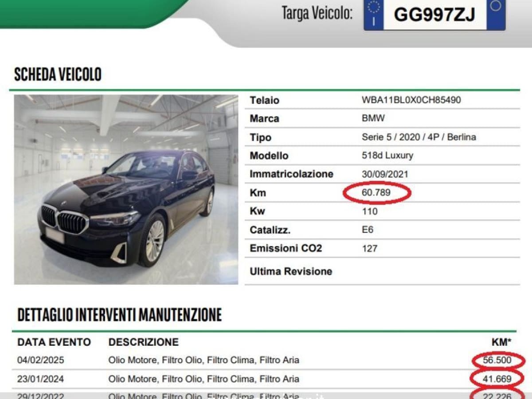
Task: Click the event date 04/02/2025
Action: coord(41,360)
